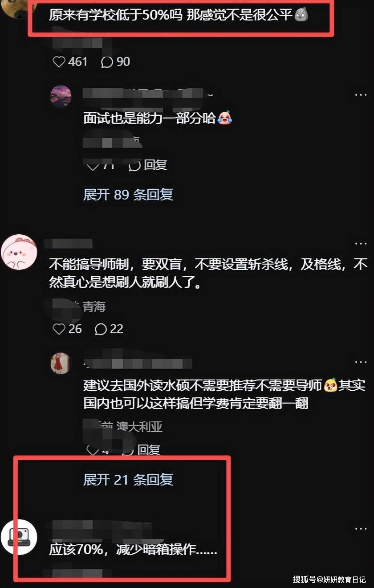Select comment text about 不能搞导师制

(x=208, y=274)
